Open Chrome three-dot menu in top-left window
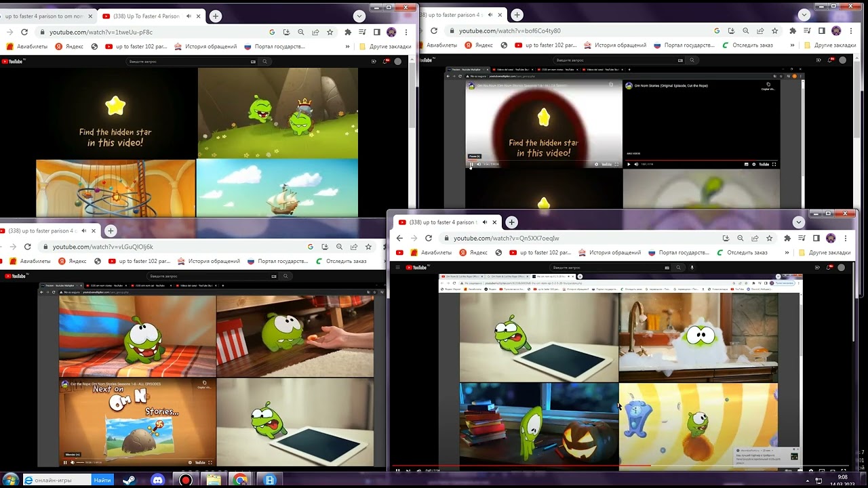Image resolution: width=868 pixels, height=488 pixels. click(x=406, y=32)
